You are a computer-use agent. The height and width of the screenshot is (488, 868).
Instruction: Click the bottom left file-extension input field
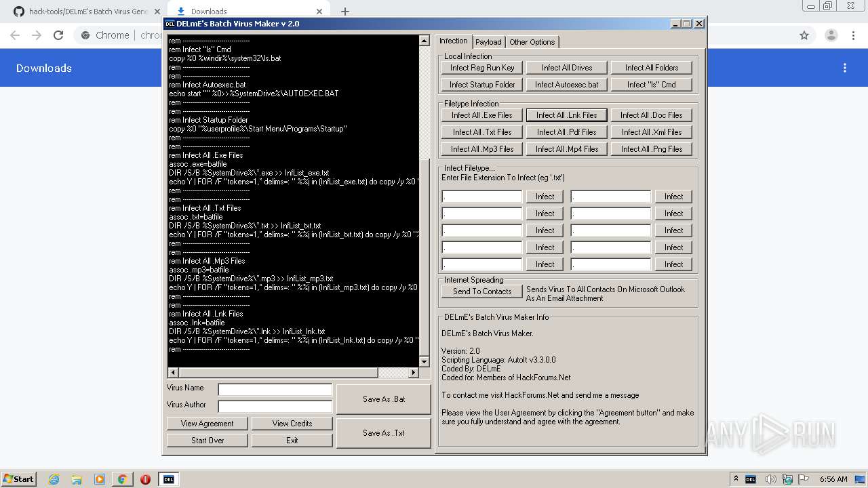[x=482, y=264]
